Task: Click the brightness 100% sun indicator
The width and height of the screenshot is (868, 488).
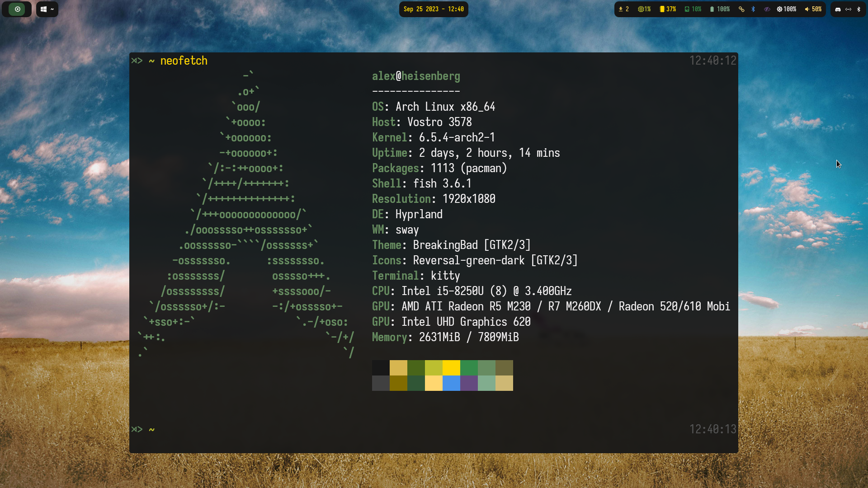Action: pyautogui.click(x=786, y=9)
